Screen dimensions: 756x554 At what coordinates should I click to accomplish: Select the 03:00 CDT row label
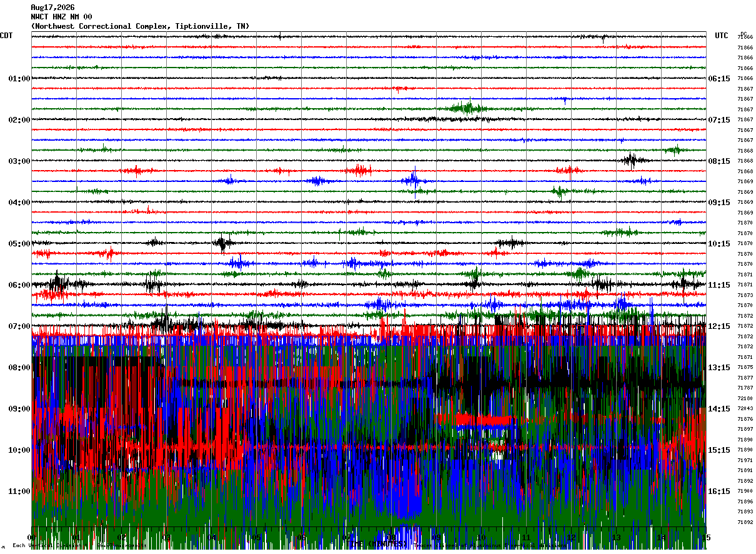tap(19, 161)
